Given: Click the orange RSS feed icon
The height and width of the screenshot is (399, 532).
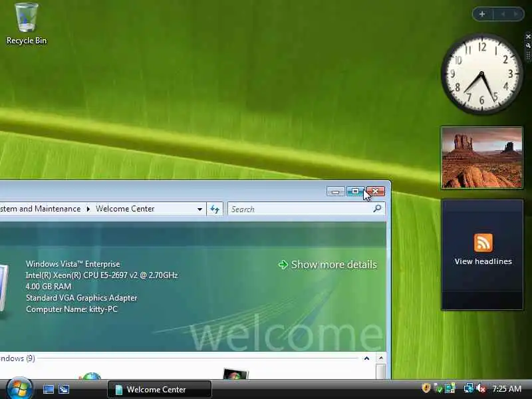Looking at the screenshot, I should click(483, 243).
